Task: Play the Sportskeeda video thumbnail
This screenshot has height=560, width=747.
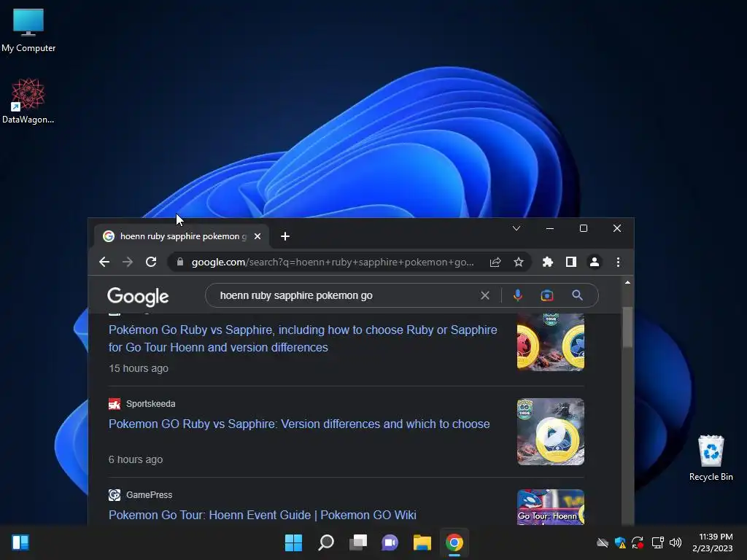Action: pos(550,432)
